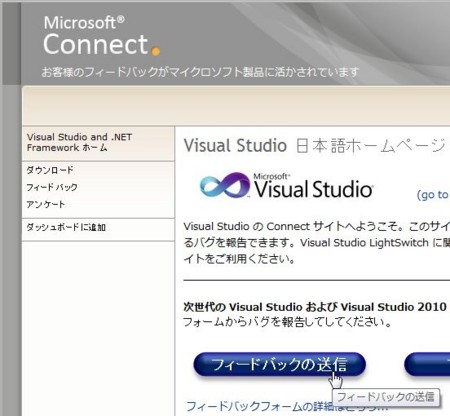Viewport: 450px width, 416px height.
Task: Click 次世代の Visual Studio bold text
Action: tap(315, 307)
